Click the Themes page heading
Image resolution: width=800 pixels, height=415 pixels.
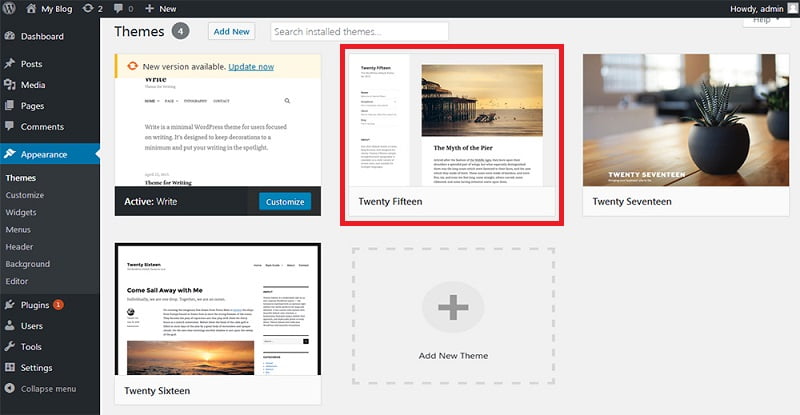coord(139,31)
